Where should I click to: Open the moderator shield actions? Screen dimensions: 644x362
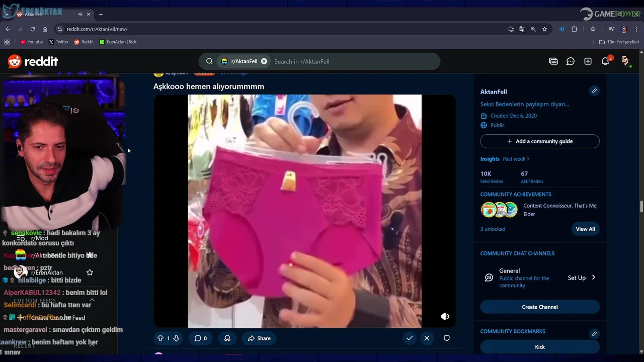coord(446,338)
